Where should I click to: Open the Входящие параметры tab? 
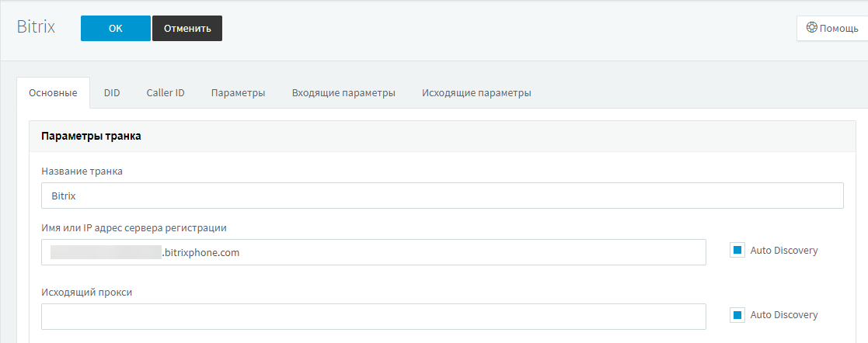(343, 93)
